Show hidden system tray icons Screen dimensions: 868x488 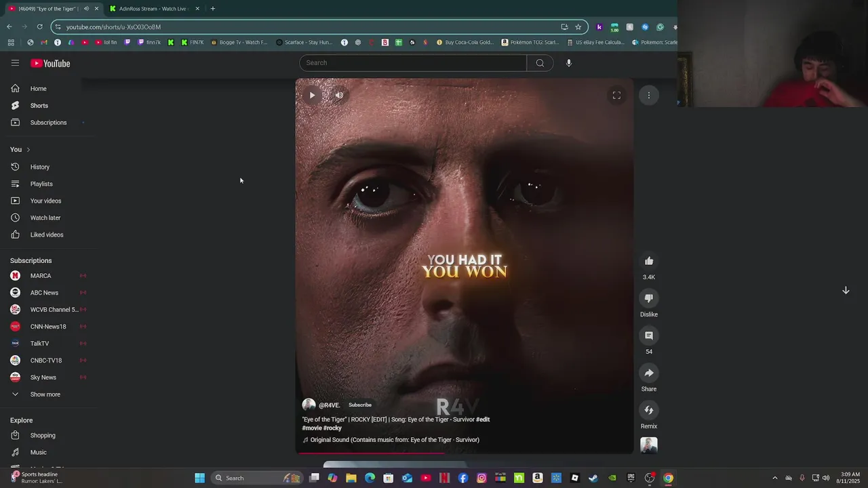tap(775, 478)
